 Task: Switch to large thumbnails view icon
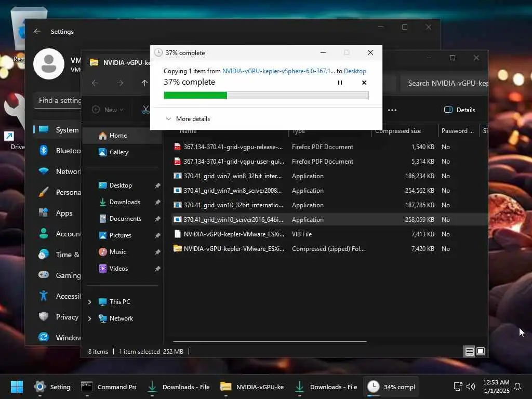coord(481,352)
